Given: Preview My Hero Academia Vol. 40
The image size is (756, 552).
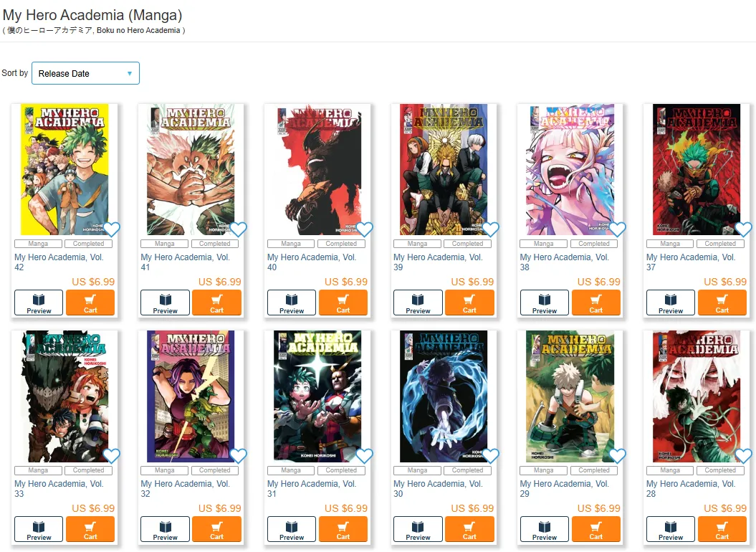Looking at the screenshot, I should point(292,303).
